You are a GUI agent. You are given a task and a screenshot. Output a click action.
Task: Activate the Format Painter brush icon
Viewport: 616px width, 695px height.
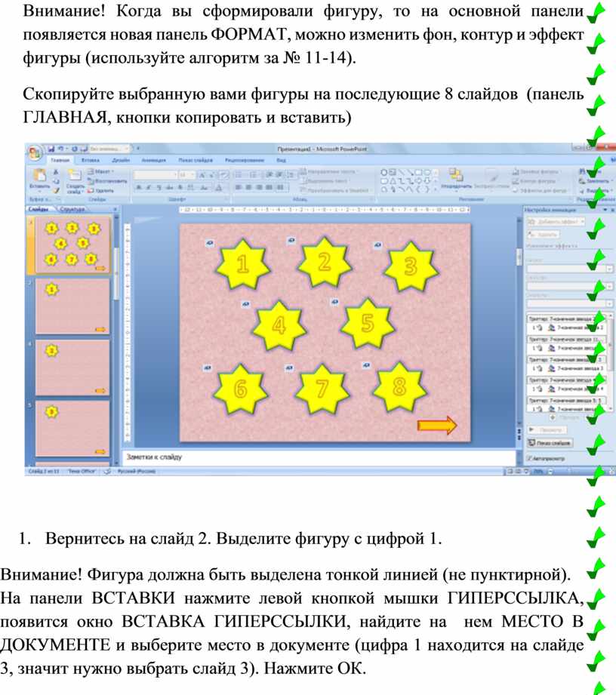click(x=56, y=191)
